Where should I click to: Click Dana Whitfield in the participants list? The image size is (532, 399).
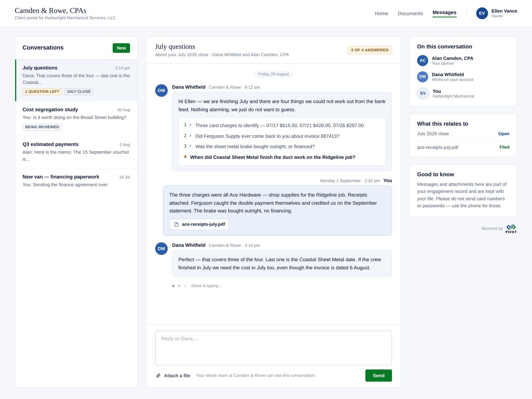tap(448, 74)
